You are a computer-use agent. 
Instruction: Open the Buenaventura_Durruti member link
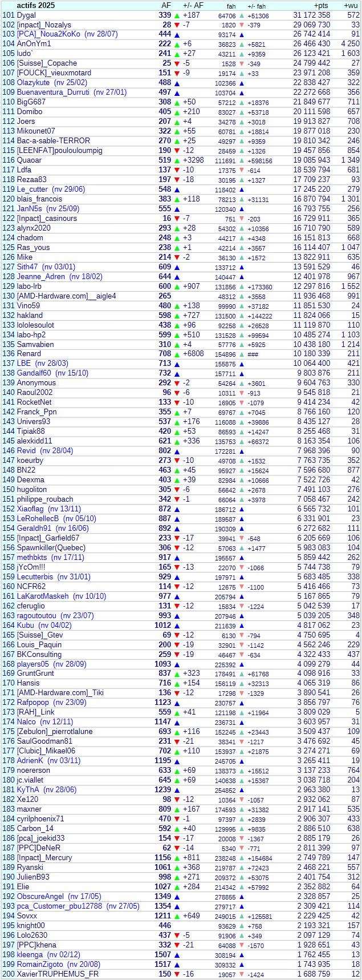pyautogui.click(x=53, y=92)
